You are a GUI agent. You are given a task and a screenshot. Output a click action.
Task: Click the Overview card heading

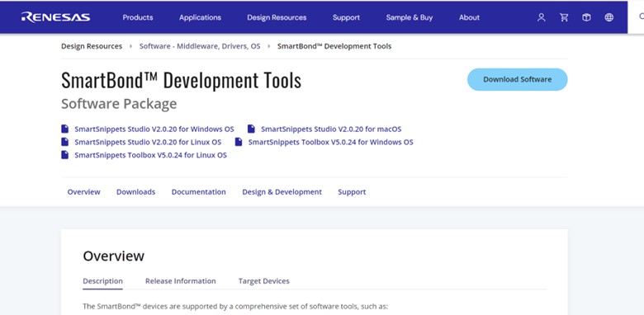[114, 256]
